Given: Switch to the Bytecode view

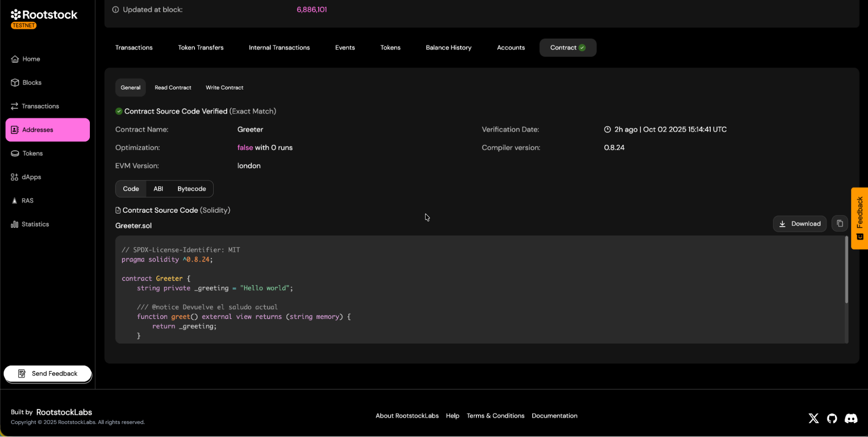Looking at the screenshot, I should click(x=191, y=189).
